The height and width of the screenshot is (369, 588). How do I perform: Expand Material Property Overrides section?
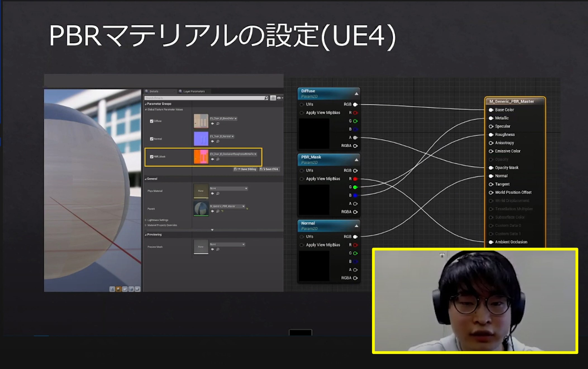tap(146, 225)
